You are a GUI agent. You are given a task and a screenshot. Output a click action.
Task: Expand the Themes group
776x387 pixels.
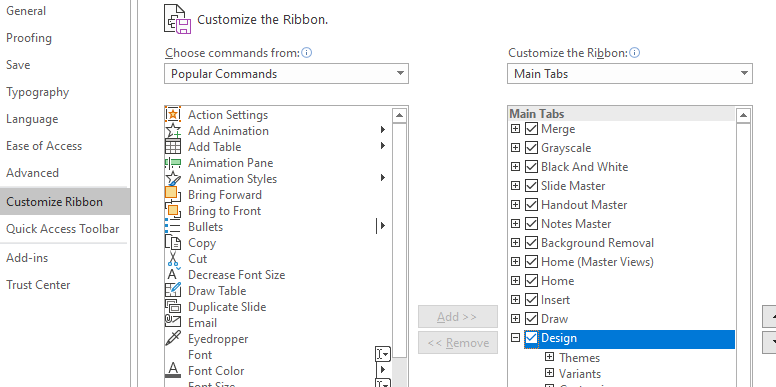549,357
